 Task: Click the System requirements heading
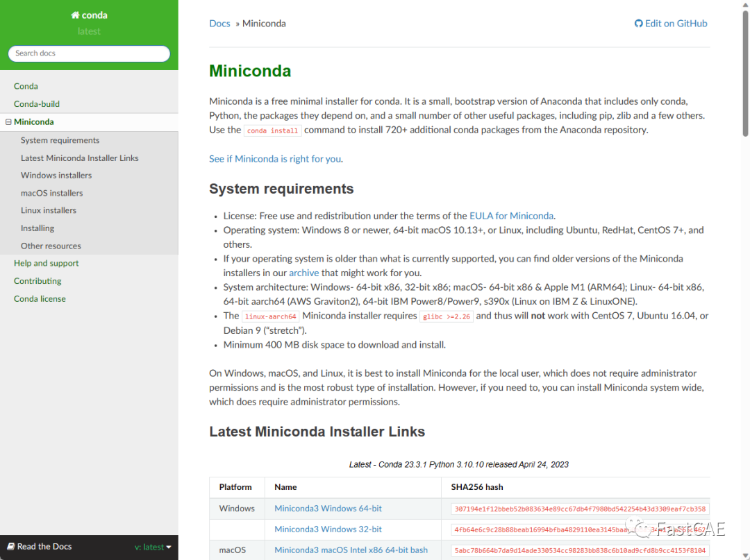(281, 189)
